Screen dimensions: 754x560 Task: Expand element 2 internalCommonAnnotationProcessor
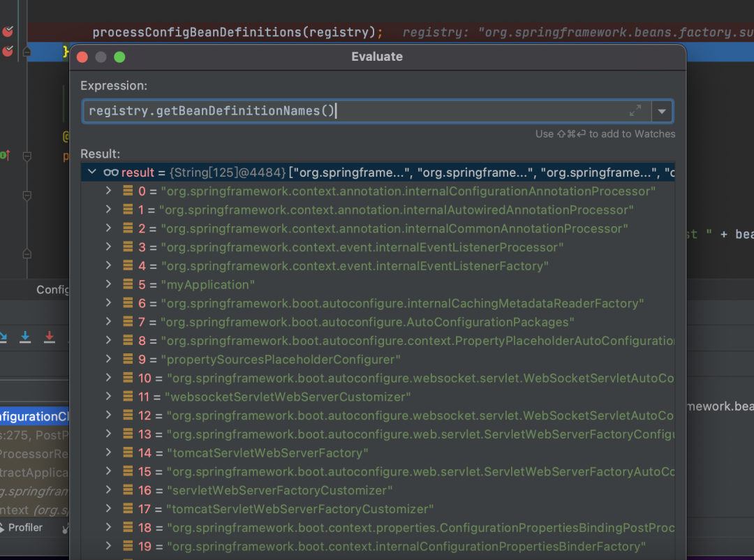[109, 228]
